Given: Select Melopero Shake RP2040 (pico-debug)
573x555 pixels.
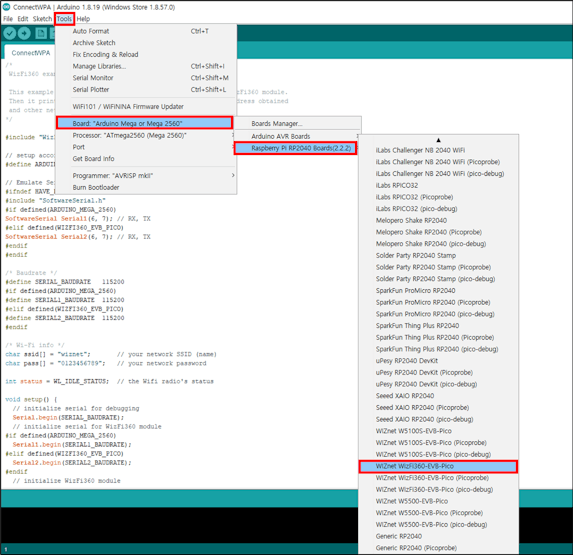Looking at the screenshot, I should pyautogui.click(x=439, y=244).
